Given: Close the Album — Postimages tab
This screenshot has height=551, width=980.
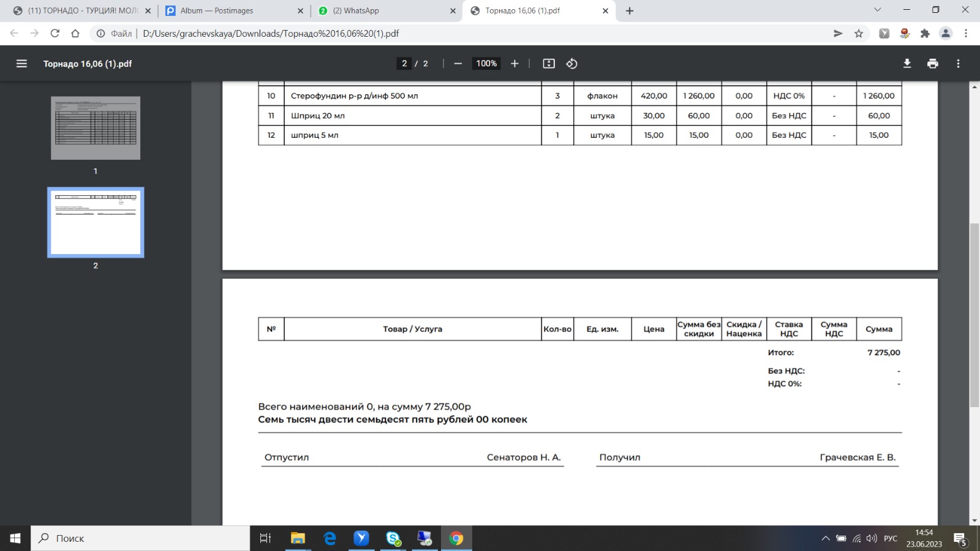Looking at the screenshot, I should pyautogui.click(x=300, y=10).
